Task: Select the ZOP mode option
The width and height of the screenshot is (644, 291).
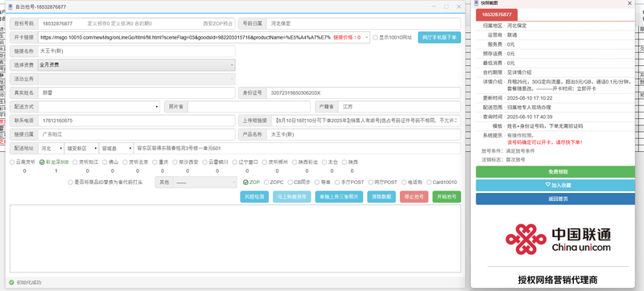Action: click(x=246, y=182)
